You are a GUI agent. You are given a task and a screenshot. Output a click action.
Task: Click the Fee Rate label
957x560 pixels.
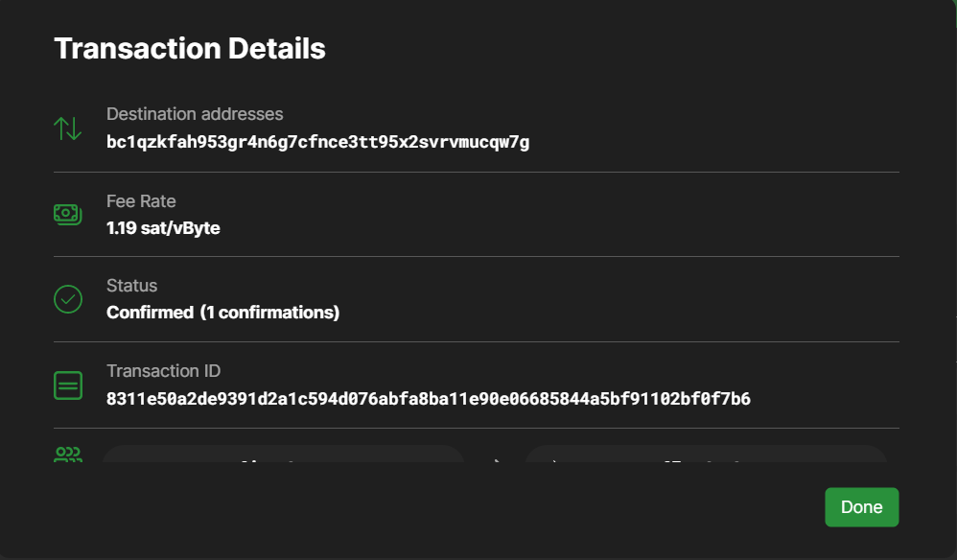[141, 201]
